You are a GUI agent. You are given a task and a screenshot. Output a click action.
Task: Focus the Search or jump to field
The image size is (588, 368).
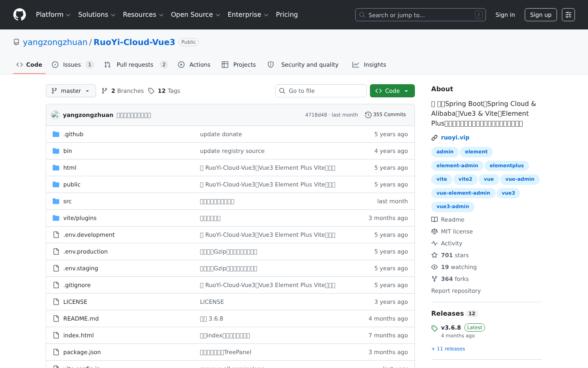pyautogui.click(x=420, y=15)
